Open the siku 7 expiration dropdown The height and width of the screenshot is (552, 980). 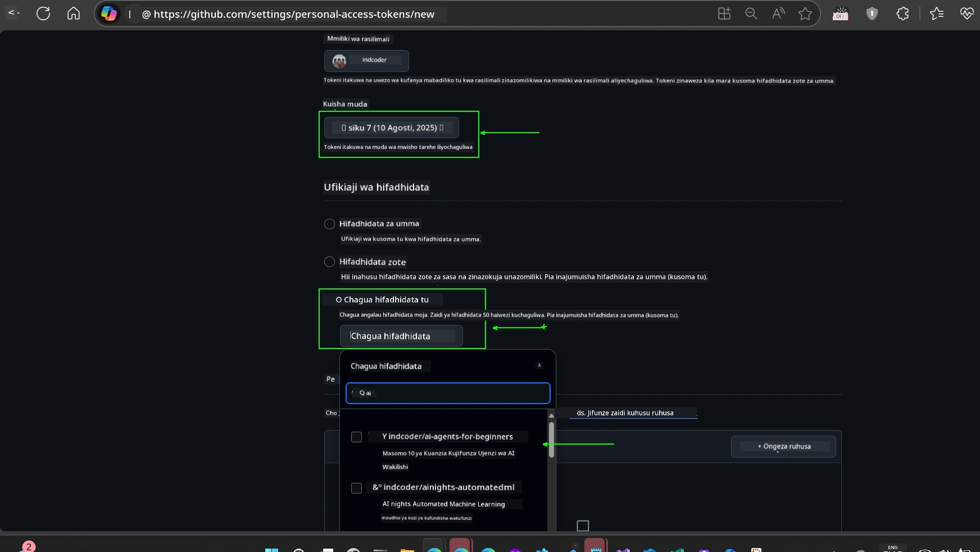(391, 128)
